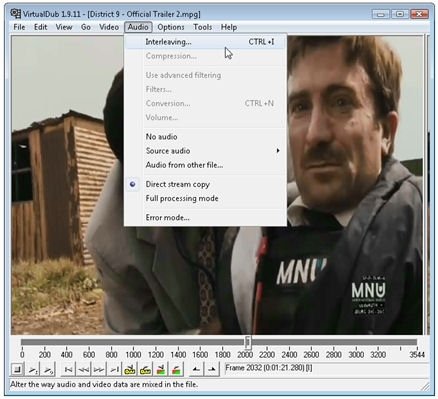The width and height of the screenshot is (438, 399).
Task: Select Full processing mode
Action: (x=205, y=198)
